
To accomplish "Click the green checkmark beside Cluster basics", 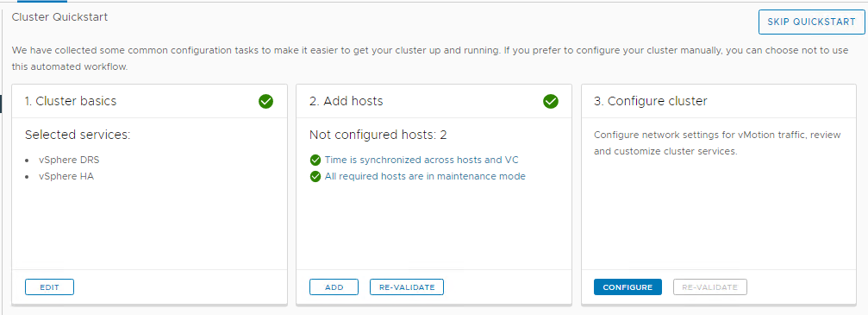I will [265, 102].
